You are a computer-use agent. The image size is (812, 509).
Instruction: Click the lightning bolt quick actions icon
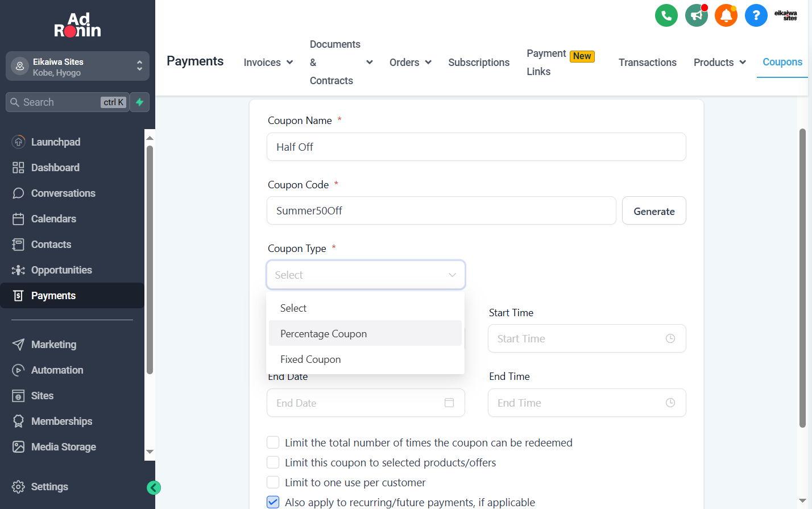click(140, 102)
